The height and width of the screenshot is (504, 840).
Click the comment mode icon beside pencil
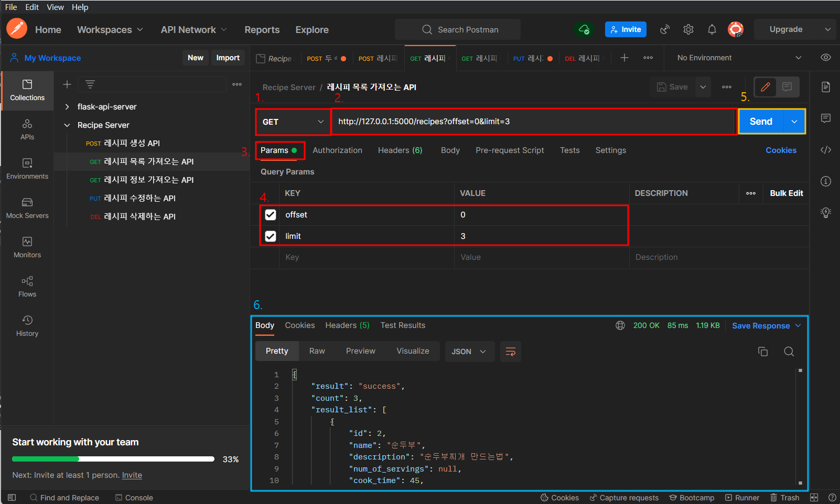pyautogui.click(x=787, y=87)
